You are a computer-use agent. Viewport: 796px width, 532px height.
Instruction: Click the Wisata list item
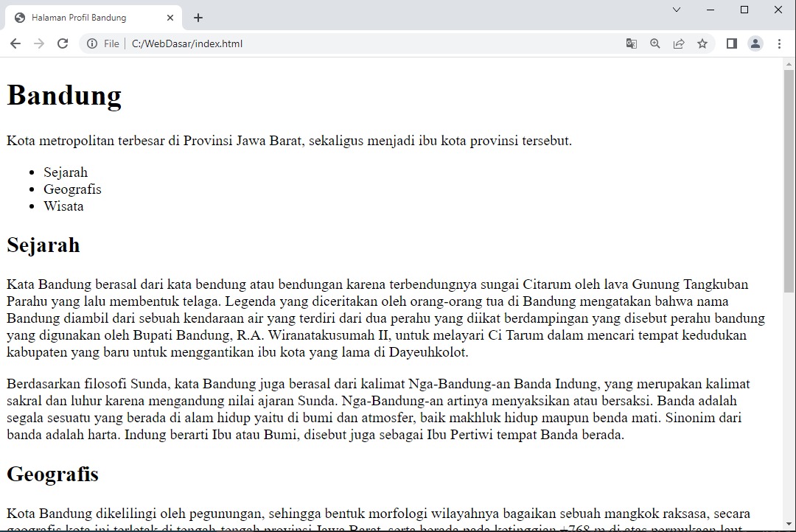63,206
